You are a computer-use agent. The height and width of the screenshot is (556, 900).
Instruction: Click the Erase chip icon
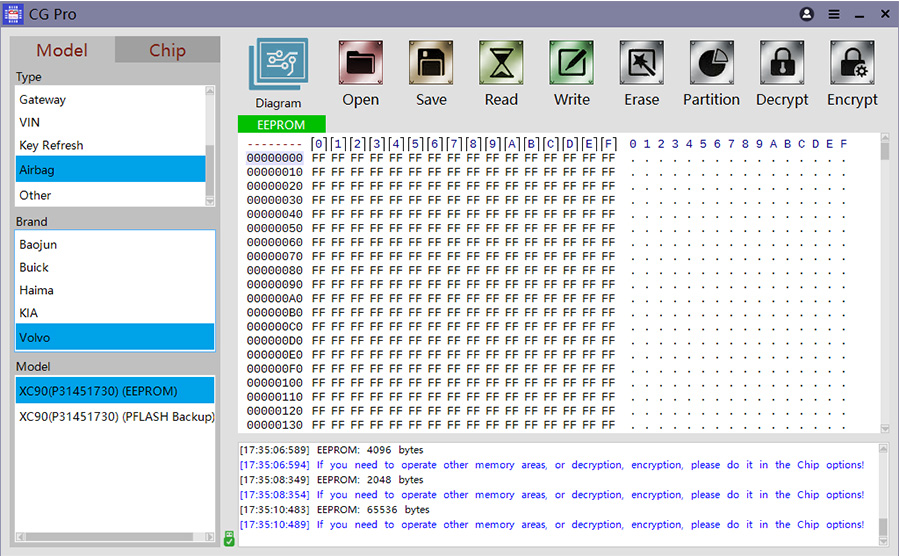tap(642, 64)
